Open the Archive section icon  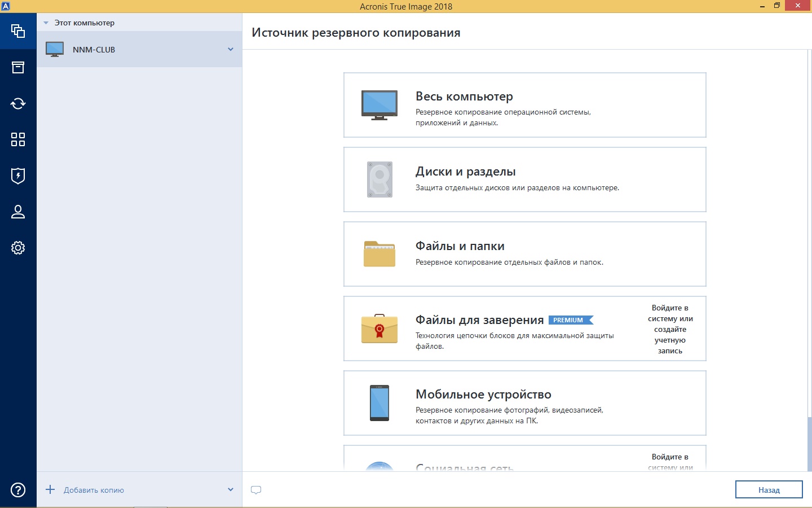(18, 68)
